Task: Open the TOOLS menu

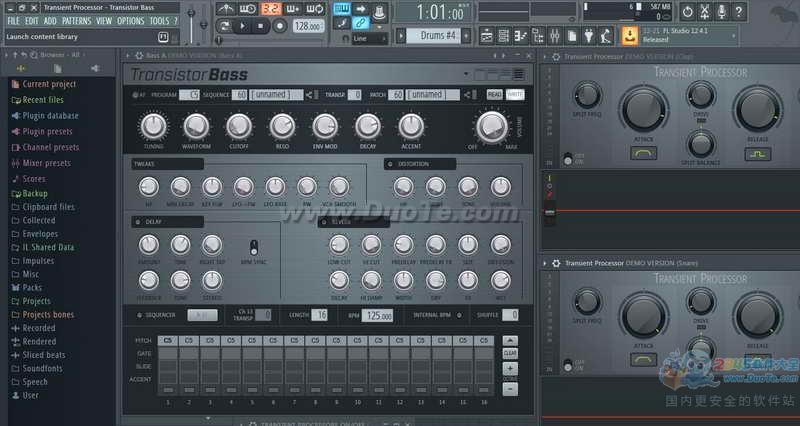Action: coord(159,21)
